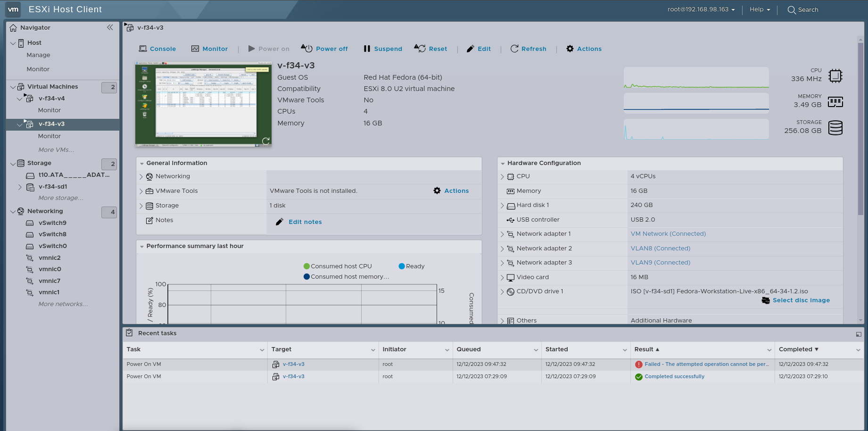Screen dimensions: 868x431
Task: Toggle Consumed host CPU legend item
Action: tap(338, 266)
